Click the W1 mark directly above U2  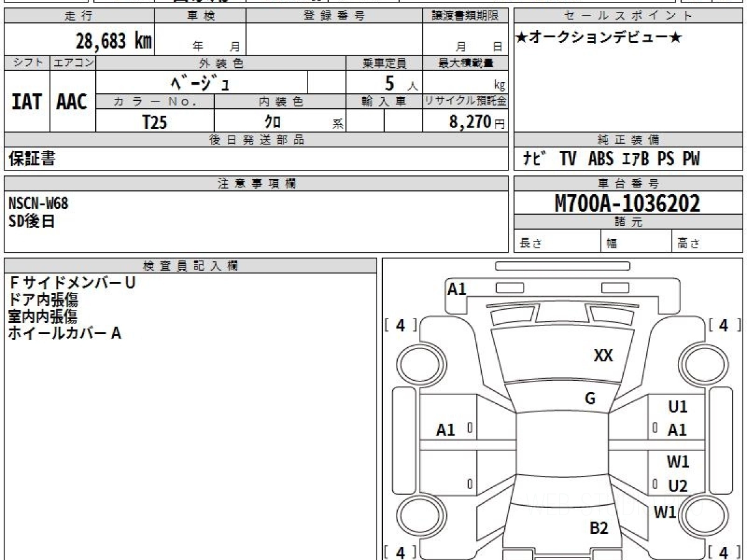click(x=678, y=462)
